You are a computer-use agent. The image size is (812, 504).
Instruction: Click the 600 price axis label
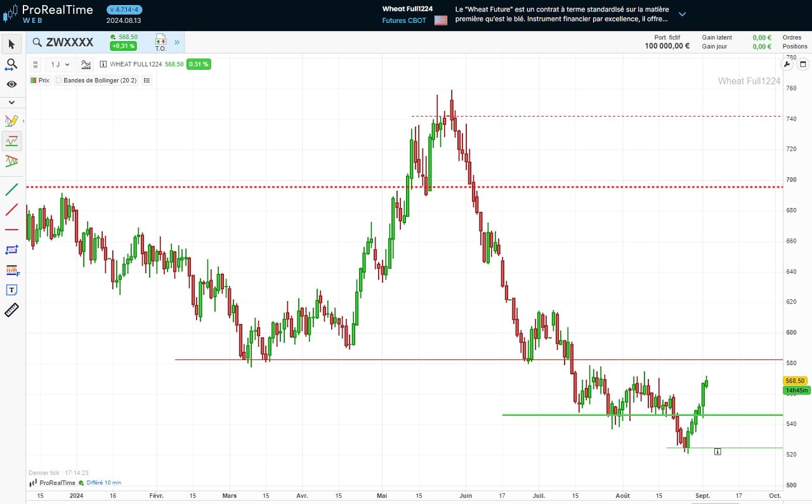(791, 332)
